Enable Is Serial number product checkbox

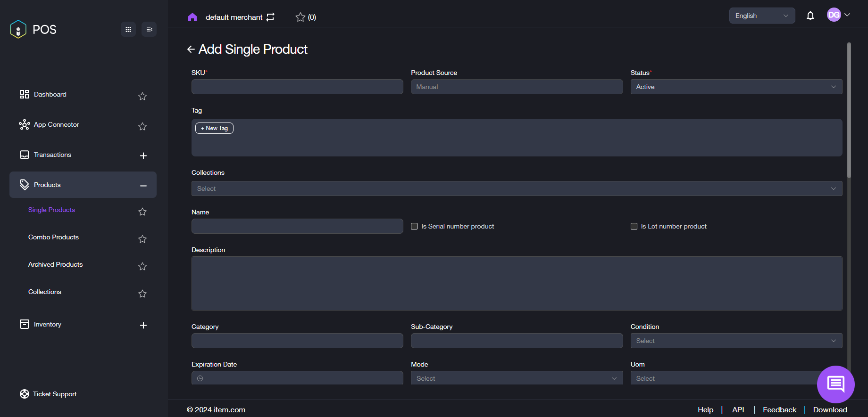pyautogui.click(x=414, y=226)
